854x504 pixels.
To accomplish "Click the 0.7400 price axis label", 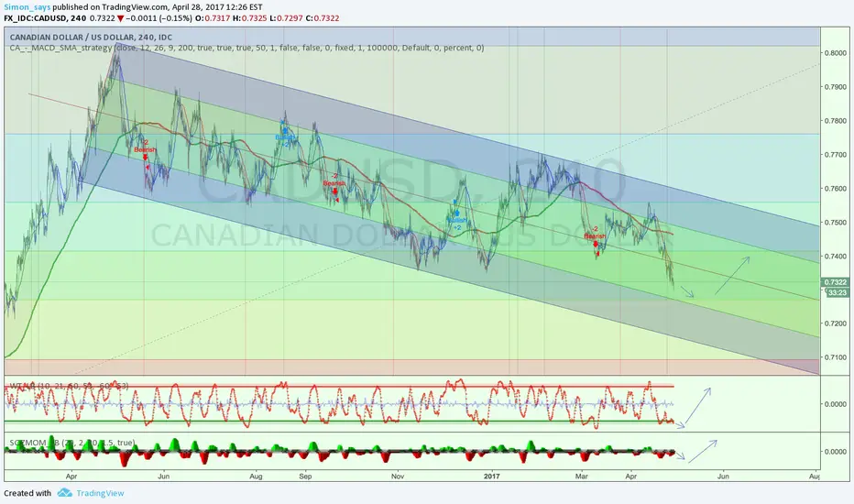I will [x=836, y=256].
